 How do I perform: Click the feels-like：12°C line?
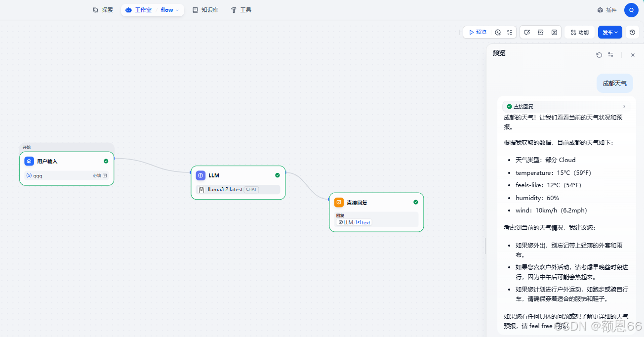(548, 185)
